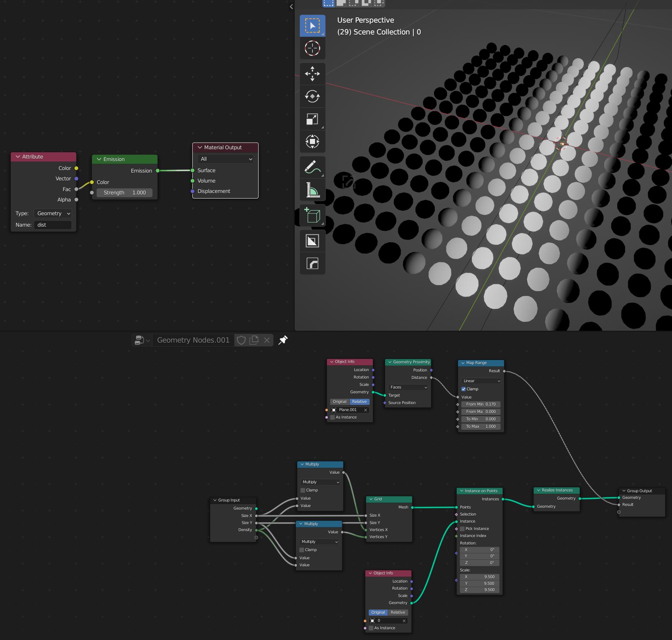Click Emission Strength value slider
This screenshot has width=672, height=640.
point(125,193)
